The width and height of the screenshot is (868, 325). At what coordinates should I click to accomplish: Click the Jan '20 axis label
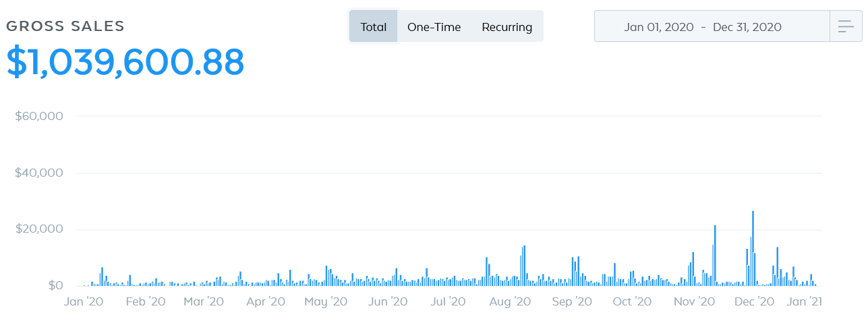pyautogui.click(x=84, y=301)
